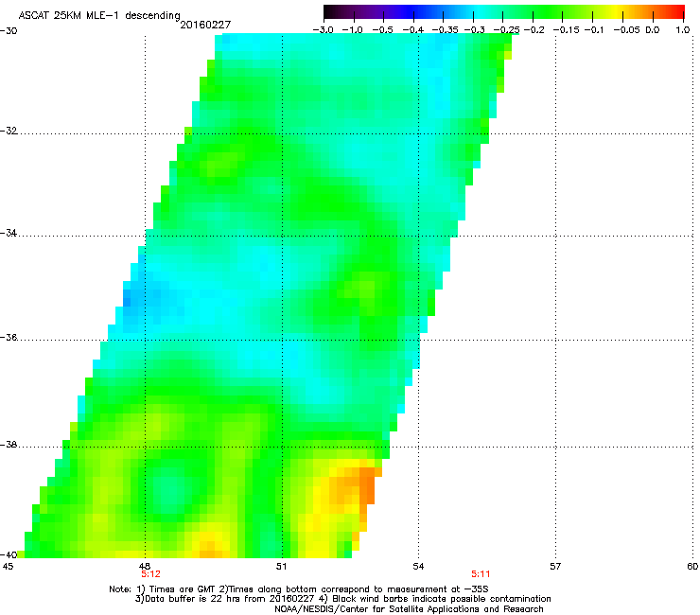
Task: Click the latitude label "-38" on the left axis
Action: (9, 445)
